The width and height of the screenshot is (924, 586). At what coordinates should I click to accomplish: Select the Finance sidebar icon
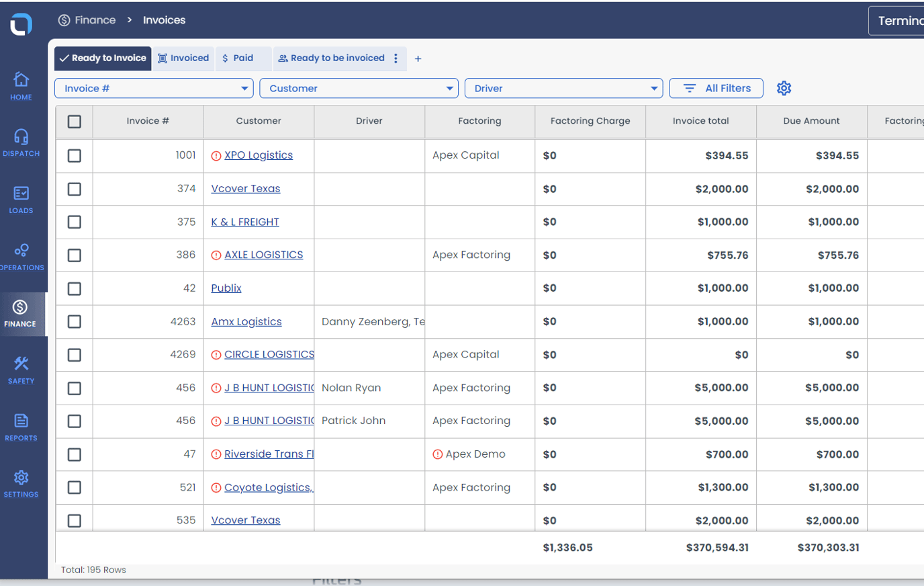click(x=21, y=313)
